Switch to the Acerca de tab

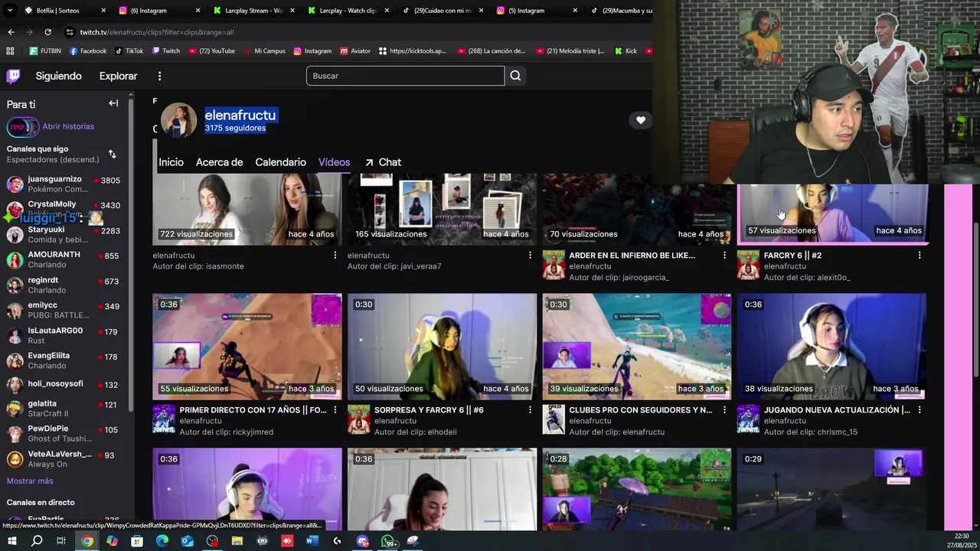[x=219, y=162]
